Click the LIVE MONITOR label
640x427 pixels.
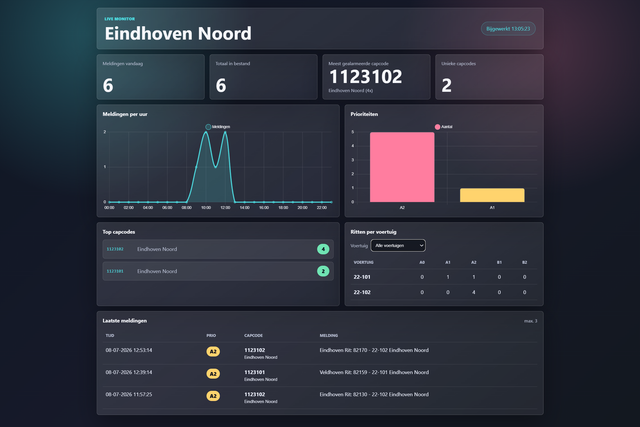tap(120, 19)
